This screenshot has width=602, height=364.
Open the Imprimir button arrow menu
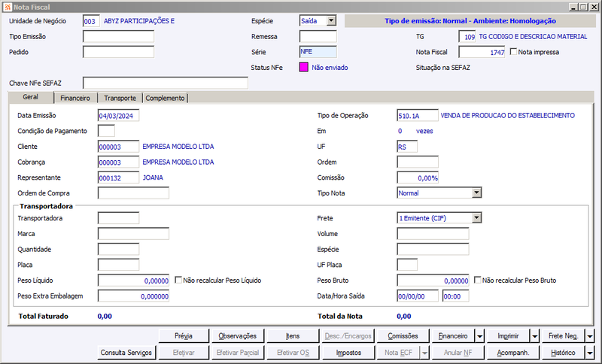coord(535,336)
